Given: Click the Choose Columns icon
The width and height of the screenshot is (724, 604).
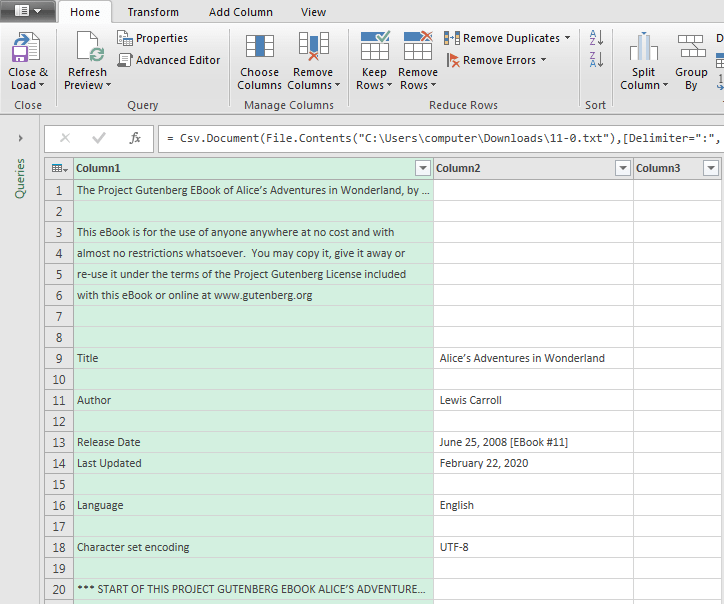Looking at the screenshot, I should click(x=259, y=48).
